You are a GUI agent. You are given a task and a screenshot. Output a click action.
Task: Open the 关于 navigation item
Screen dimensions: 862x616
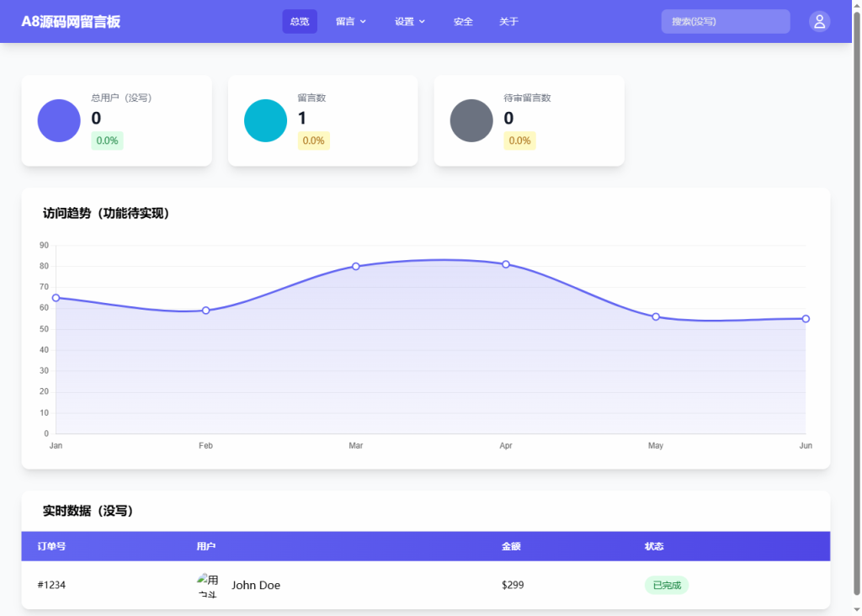(x=508, y=21)
